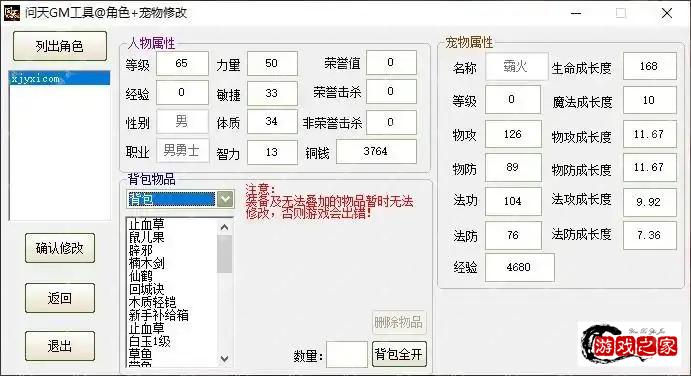Minimize the 问天GM工具 window
This screenshot has height=376, width=691.
tap(576, 13)
